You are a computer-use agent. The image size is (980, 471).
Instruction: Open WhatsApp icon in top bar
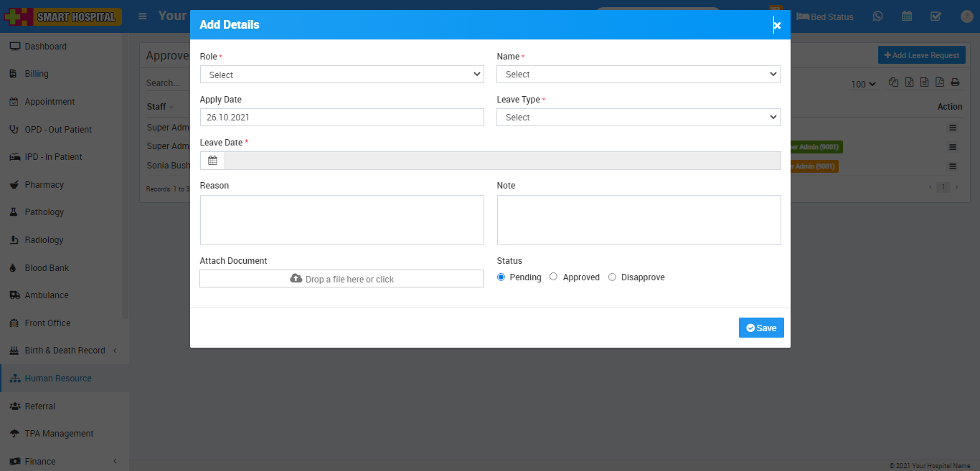point(878,16)
